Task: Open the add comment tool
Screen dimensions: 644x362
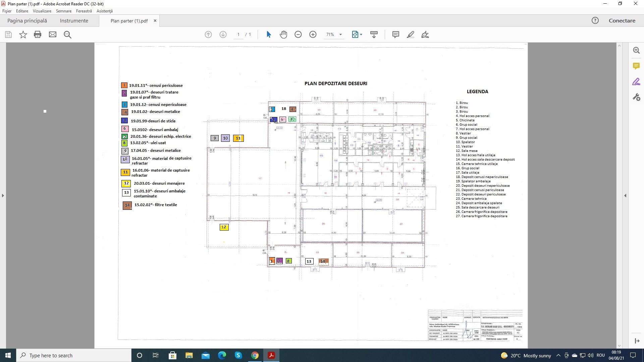Action: (x=395, y=35)
